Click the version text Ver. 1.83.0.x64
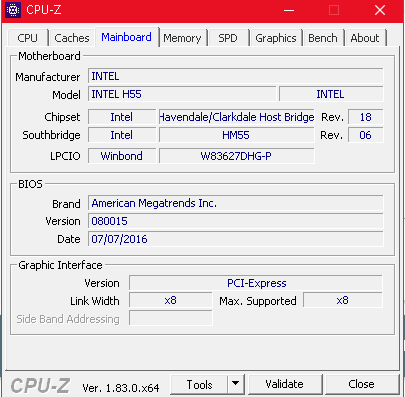This screenshot has width=405, height=397. (x=121, y=388)
